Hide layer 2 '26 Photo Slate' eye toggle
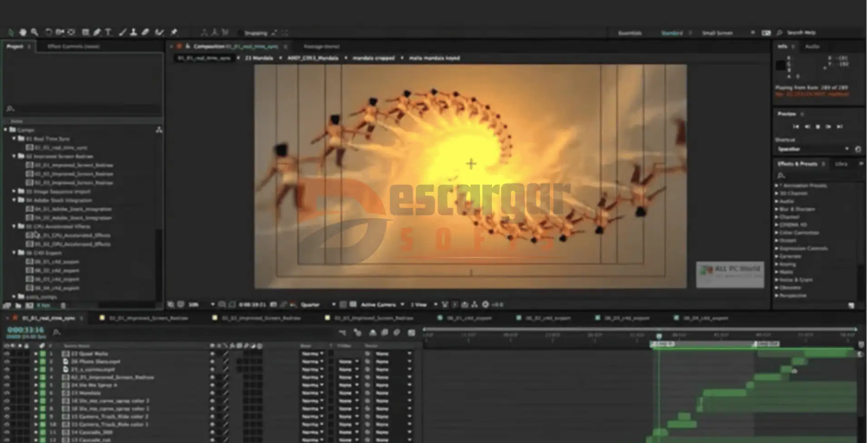 pyautogui.click(x=6, y=362)
